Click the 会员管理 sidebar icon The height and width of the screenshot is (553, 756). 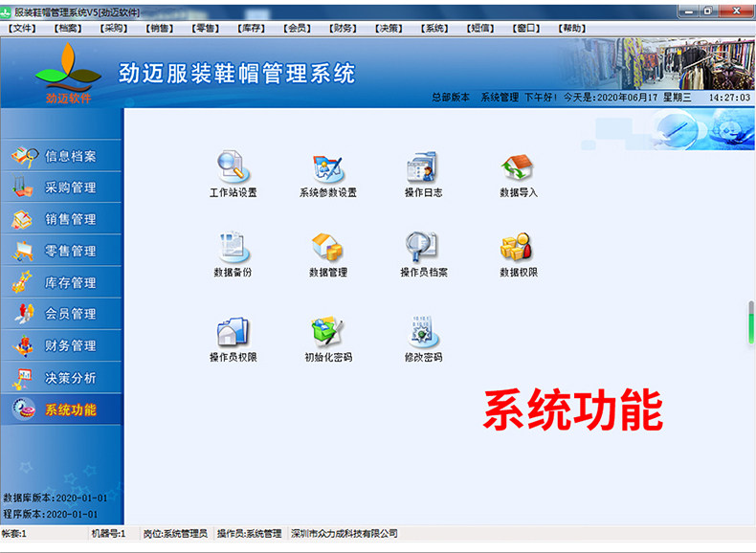point(23,314)
